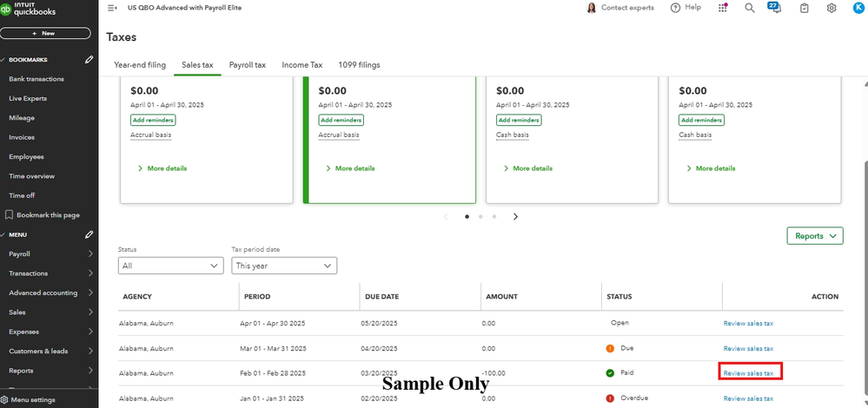This screenshot has height=408, width=868.
Task: Collapse the sidebar with the menu toggle icon
Action: (x=112, y=8)
